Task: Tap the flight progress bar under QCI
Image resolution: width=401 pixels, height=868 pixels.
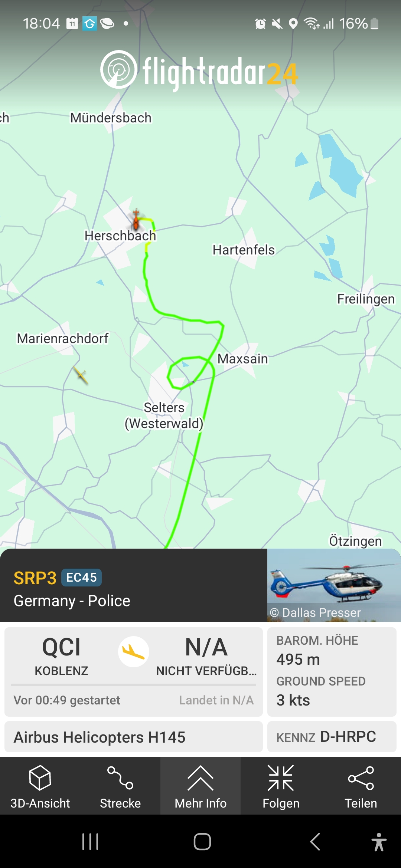Action: click(x=134, y=685)
